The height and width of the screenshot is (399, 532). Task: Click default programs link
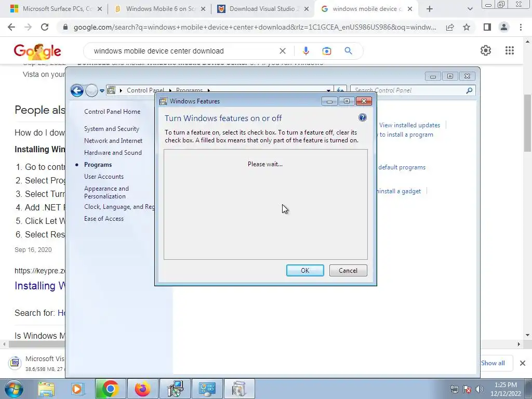pyautogui.click(x=402, y=167)
